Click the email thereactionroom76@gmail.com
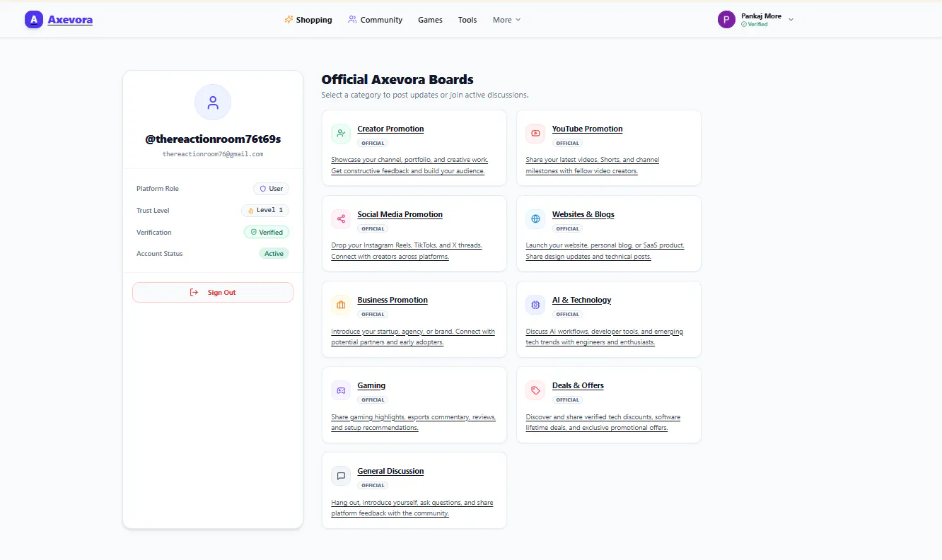The height and width of the screenshot is (560, 942). tap(213, 154)
